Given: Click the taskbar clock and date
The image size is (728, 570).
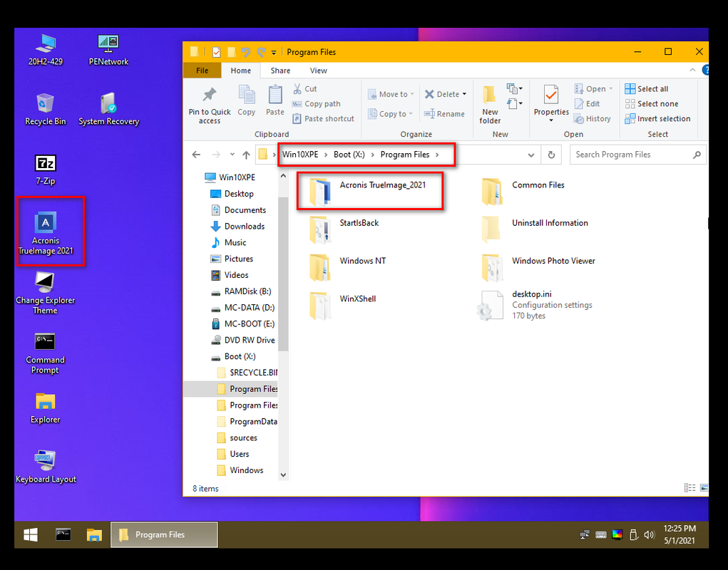Looking at the screenshot, I should pyautogui.click(x=680, y=534).
